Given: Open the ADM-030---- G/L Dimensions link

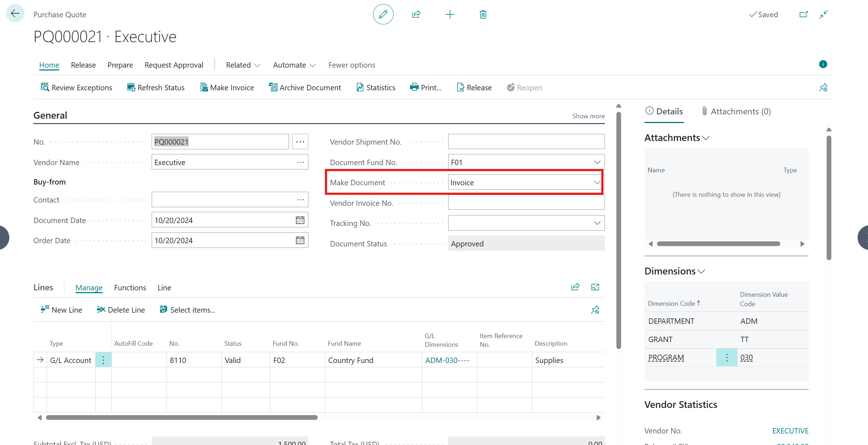Looking at the screenshot, I should [447, 360].
